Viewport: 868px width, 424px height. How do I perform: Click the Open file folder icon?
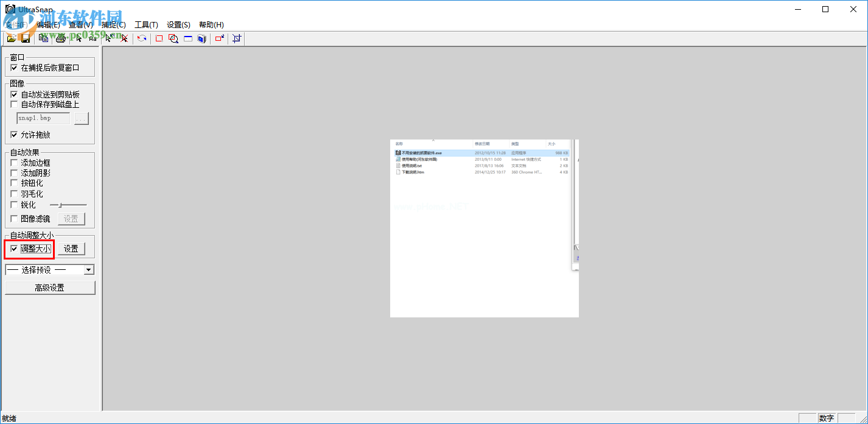[12, 38]
